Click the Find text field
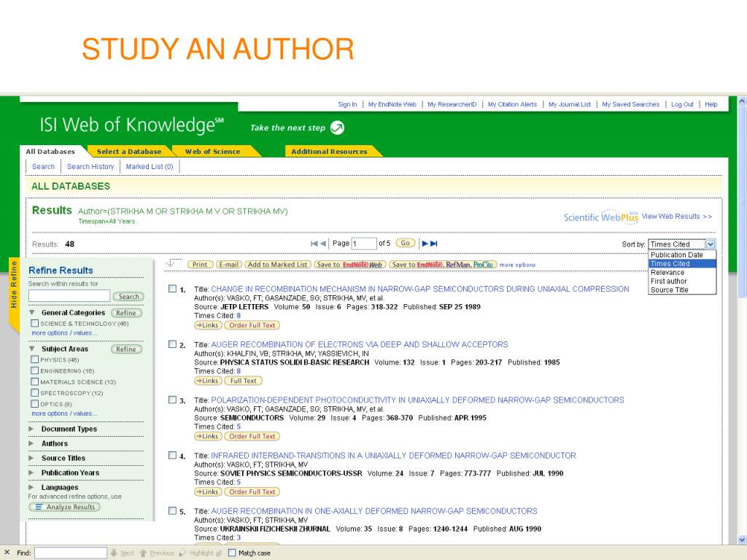The image size is (747, 560). click(x=71, y=553)
